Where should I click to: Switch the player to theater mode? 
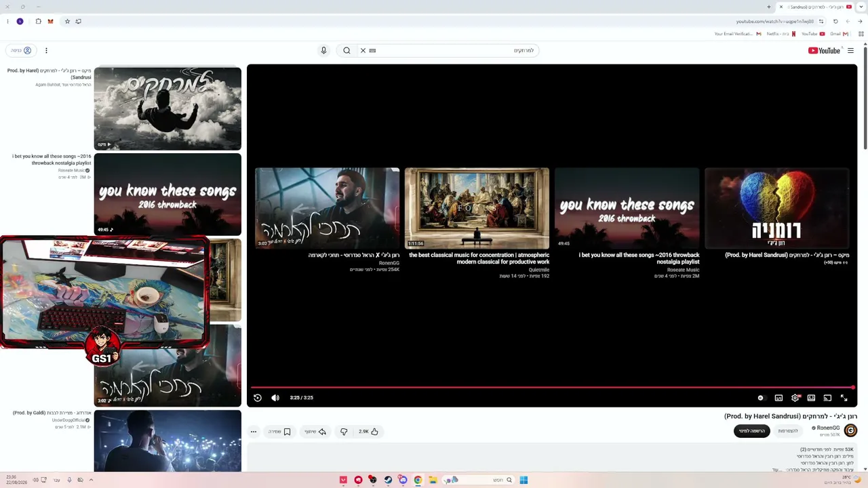[x=811, y=398]
